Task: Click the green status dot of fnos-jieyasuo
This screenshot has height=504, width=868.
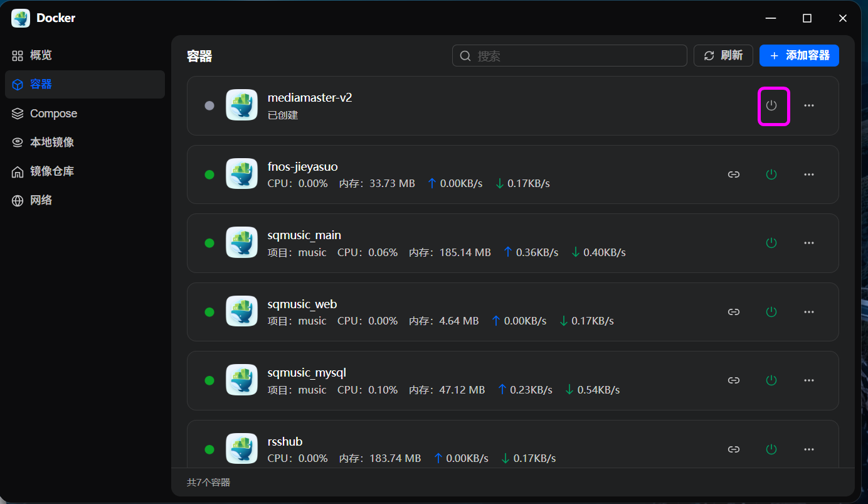Action: point(209,174)
